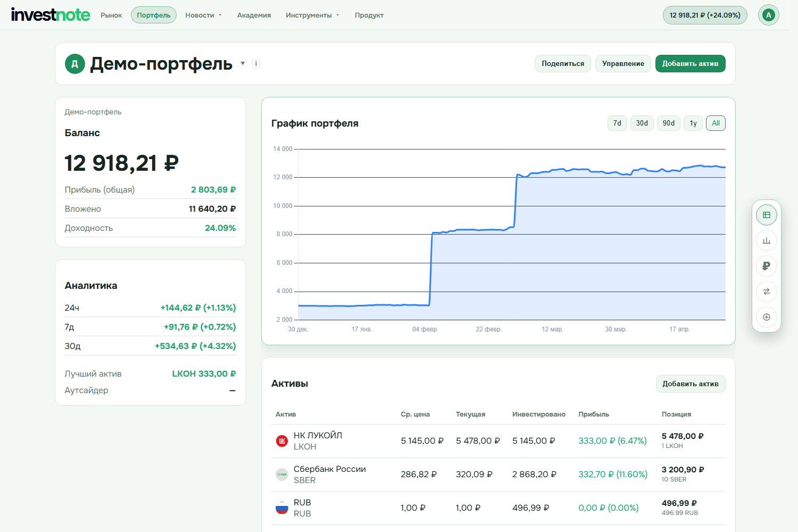Viewport: 798px width, 532px height.
Task: Click the ЛУКОЙЛ current price 5 478,00 ₽
Action: [478, 441]
